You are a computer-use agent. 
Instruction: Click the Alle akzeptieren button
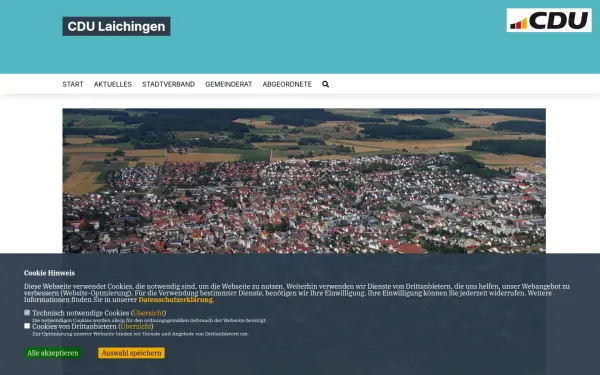coord(53,353)
